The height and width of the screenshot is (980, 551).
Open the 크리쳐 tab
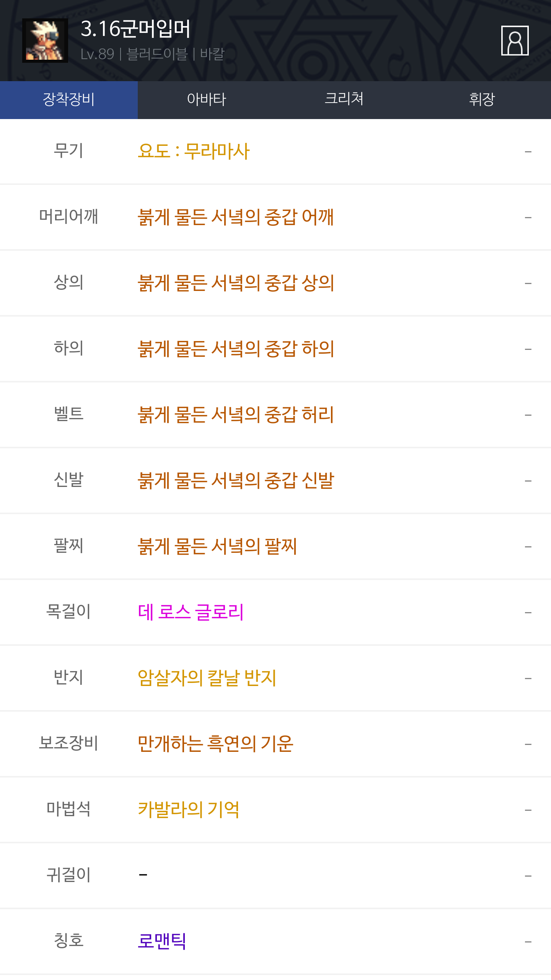coord(344,100)
